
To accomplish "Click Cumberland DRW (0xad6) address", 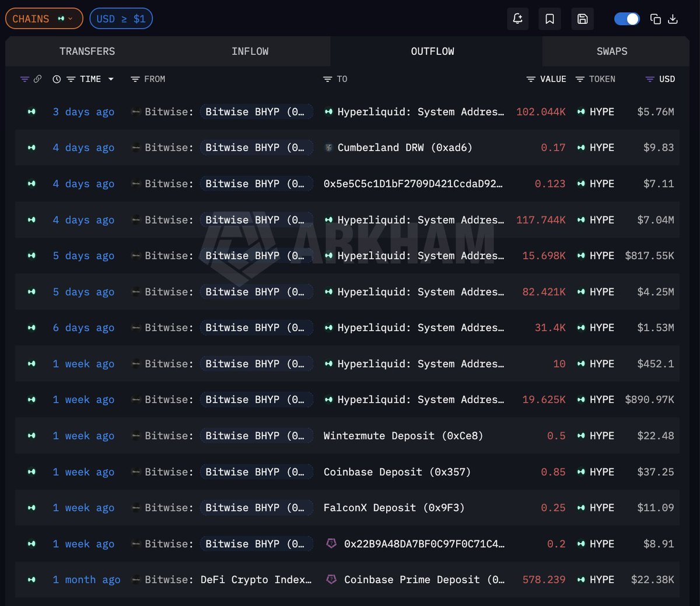I will point(405,148).
